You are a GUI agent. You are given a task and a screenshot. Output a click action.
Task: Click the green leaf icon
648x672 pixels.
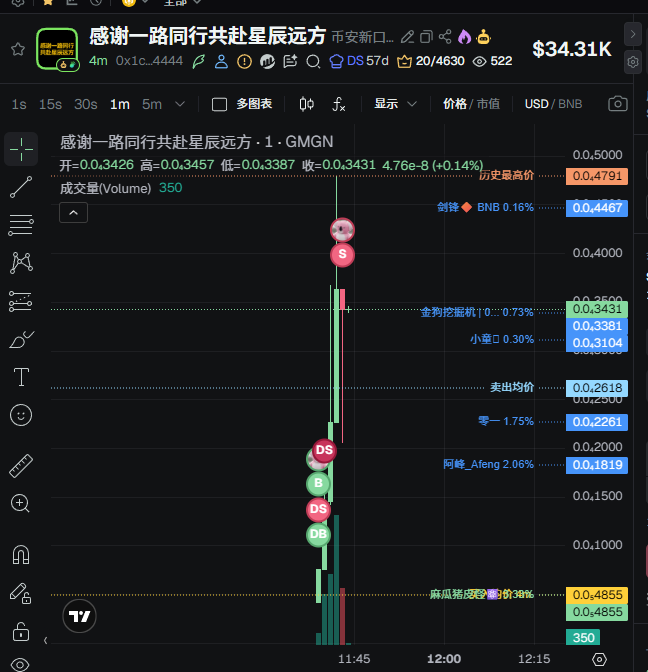click(x=198, y=61)
